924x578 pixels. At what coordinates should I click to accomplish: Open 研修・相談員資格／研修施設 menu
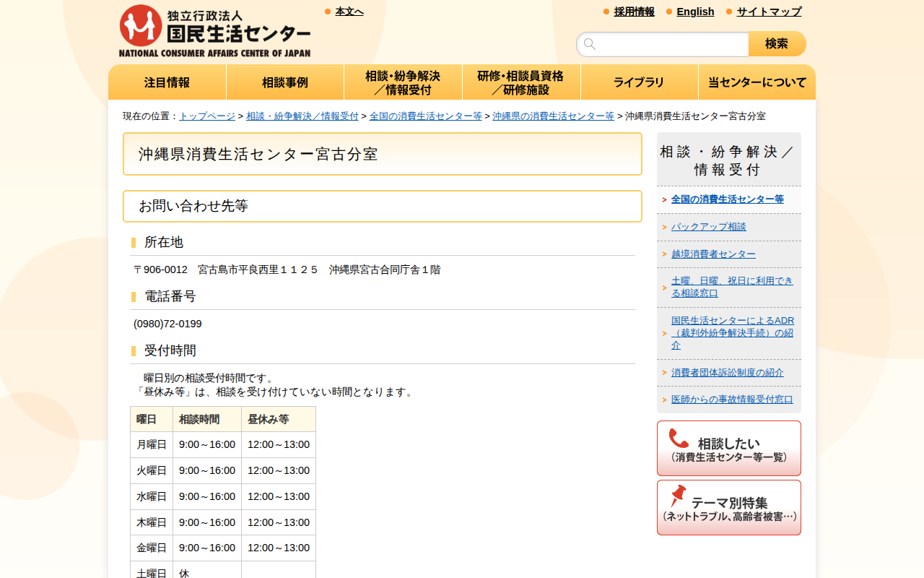(x=521, y=82)
